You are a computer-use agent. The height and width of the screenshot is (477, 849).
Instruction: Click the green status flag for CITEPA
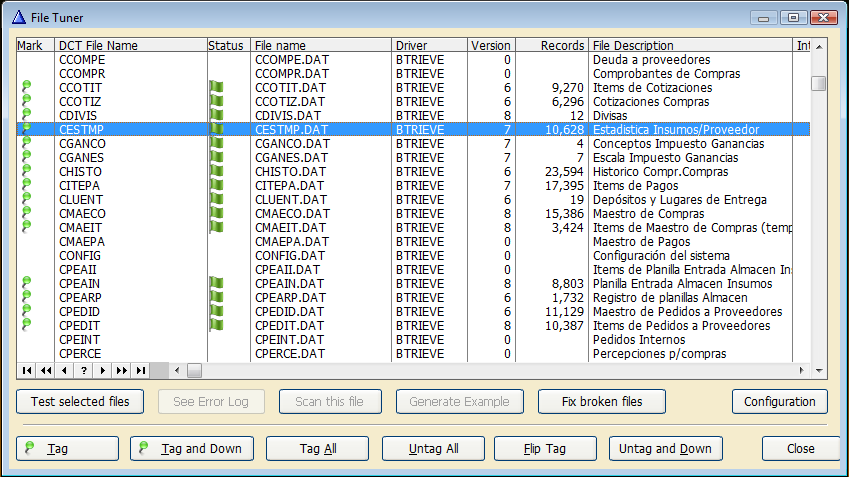point(217,185)
